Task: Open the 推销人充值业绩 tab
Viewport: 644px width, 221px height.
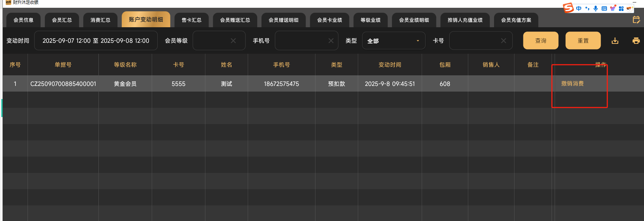Action: point(465,20)
